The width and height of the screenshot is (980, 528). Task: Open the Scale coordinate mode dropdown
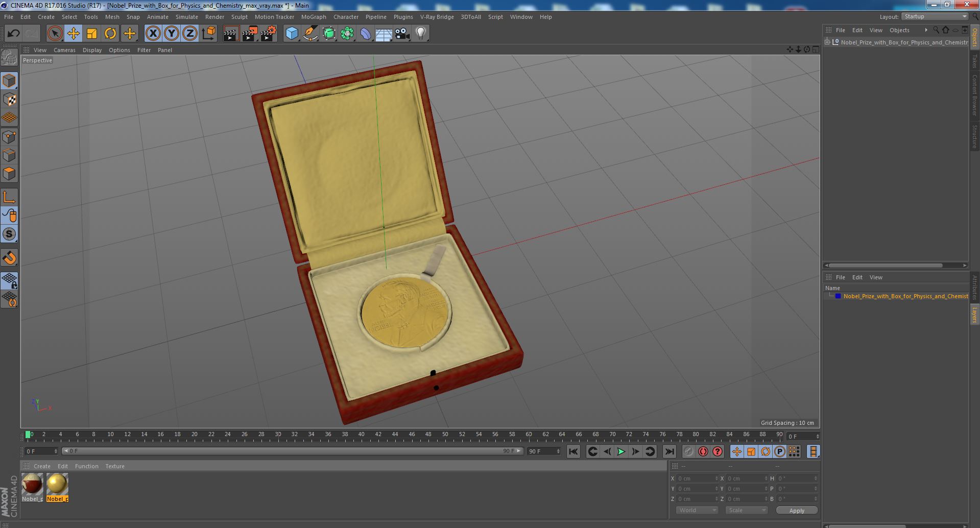pyautogui.click(x=746, y=510)
